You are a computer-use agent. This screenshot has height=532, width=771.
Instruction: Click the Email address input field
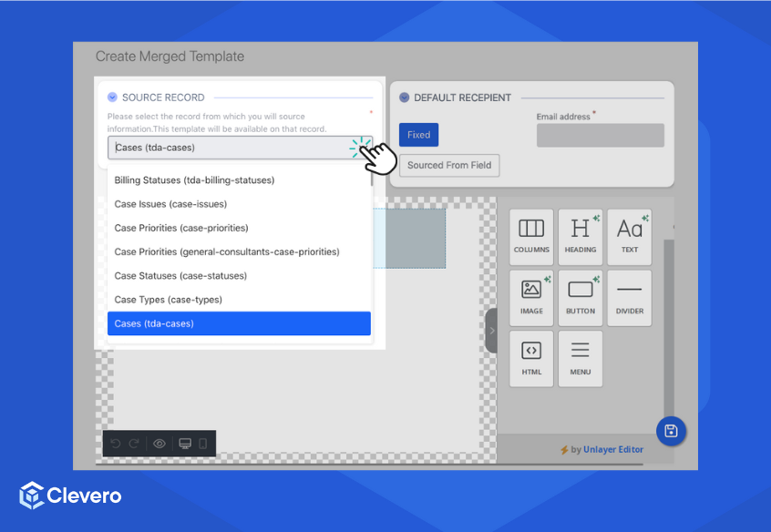point(600,135)
